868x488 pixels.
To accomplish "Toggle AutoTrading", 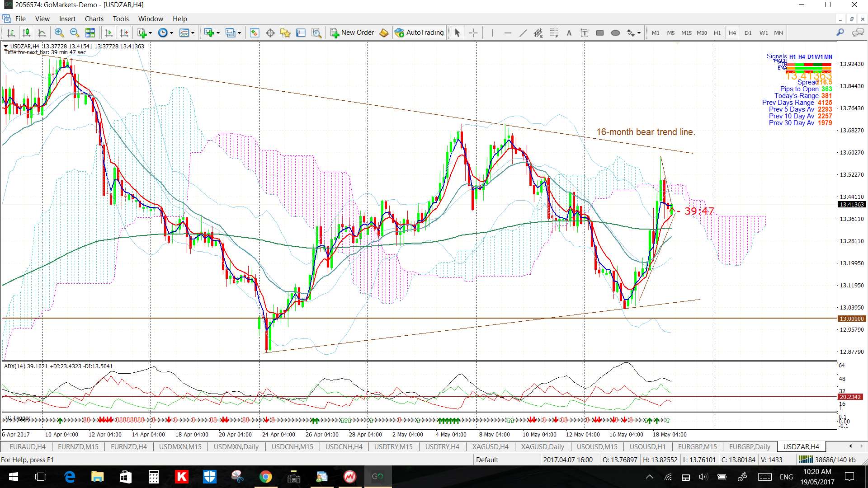I will tap(419, 33).
